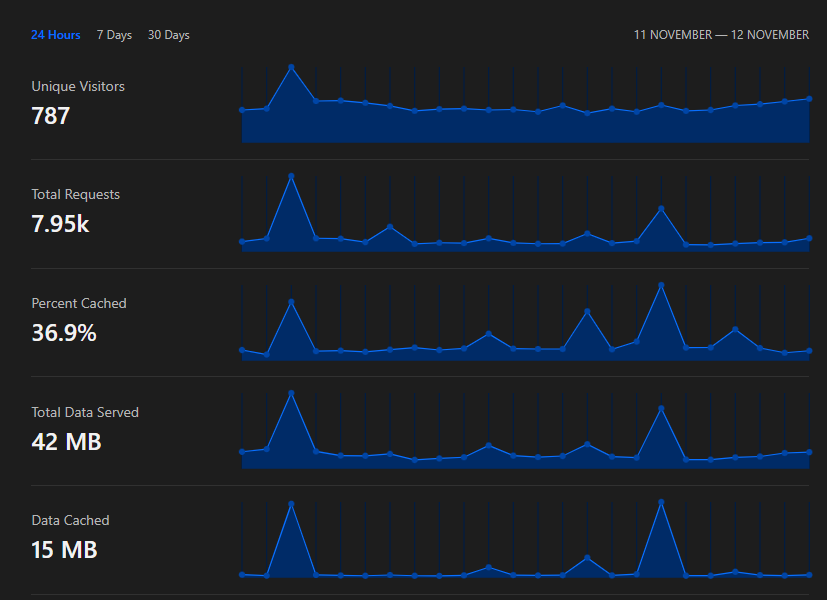
Task: Click the last data point in Unique Visitors chart
Action: (x=809, y=99)
